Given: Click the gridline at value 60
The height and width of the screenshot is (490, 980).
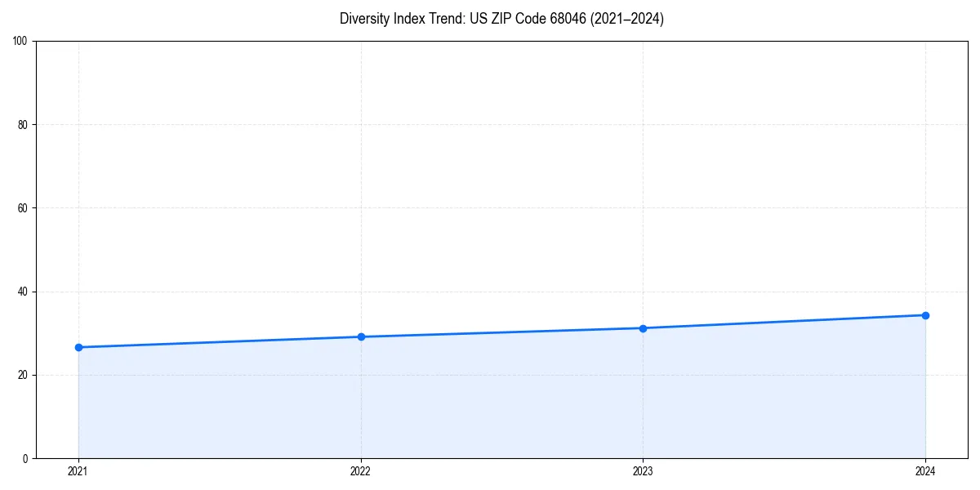Looking at the screenshot, I should click(x=490, y=208).
